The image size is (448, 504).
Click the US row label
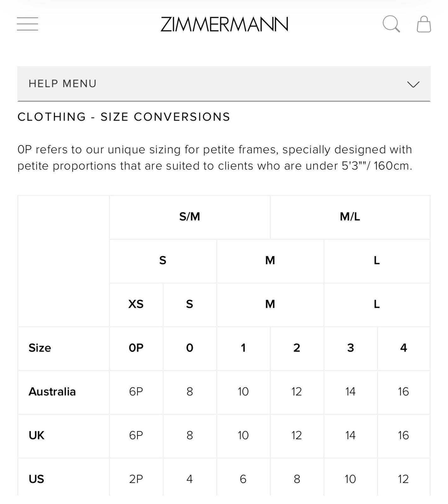36,479
